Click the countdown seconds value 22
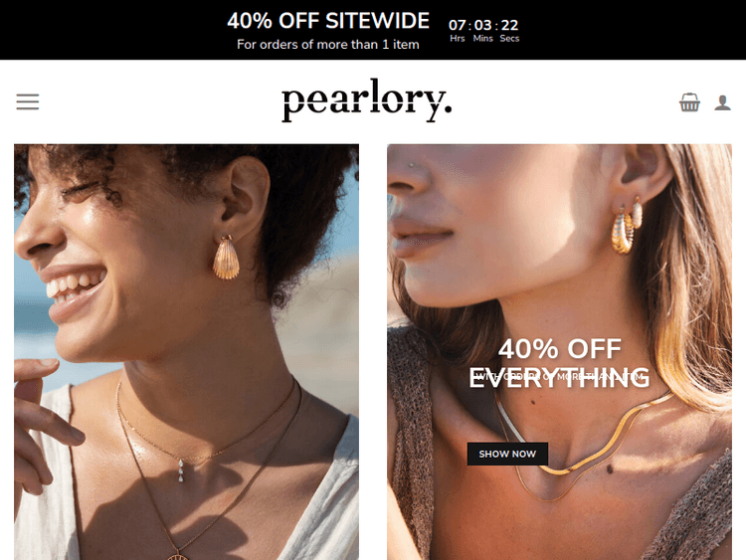Image resolution: width=746 pixels, height=560 pixels. click(509, 25)
